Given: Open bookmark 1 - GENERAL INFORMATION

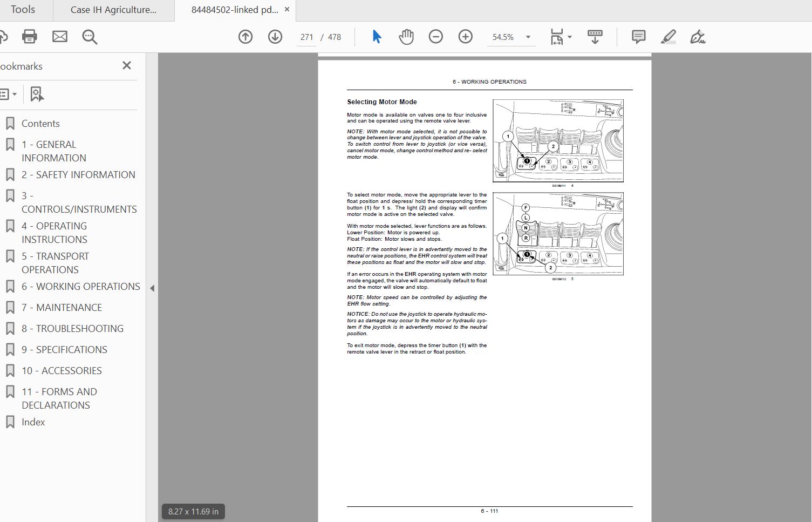Looking at the screenshot, I should pyautogui.click(x=54, y=151).
